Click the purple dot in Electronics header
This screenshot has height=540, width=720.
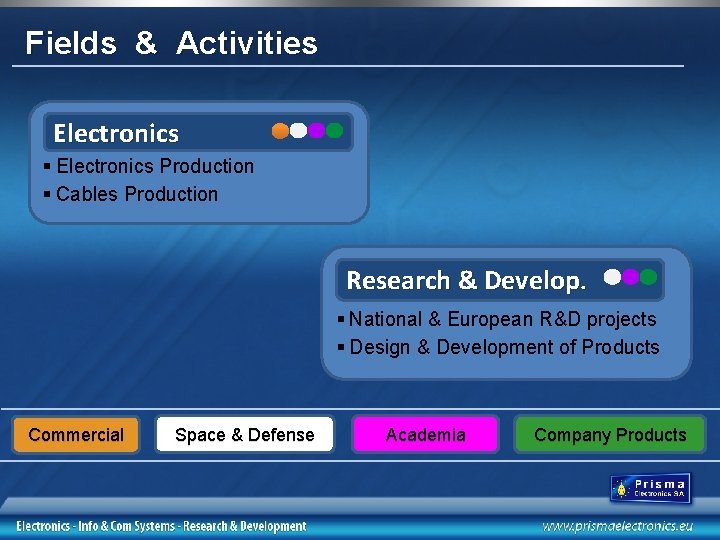pyautogui.click(x=316, y=130)
